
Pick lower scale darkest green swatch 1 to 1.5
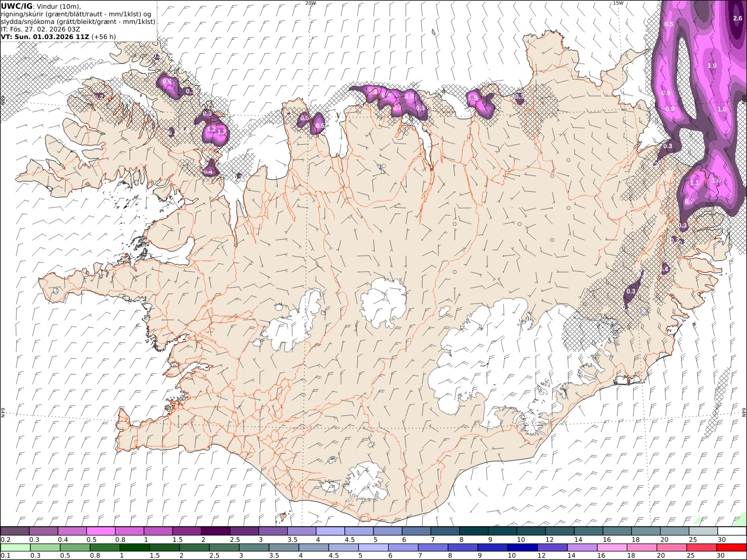tap(135, 548)
